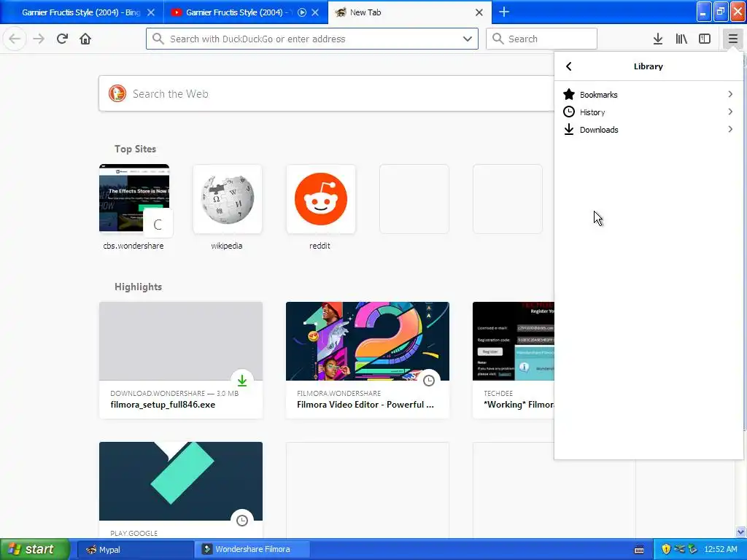Open Bookmarks in the Library panel
Screen dimensions: 747x560
click(649, 94)
